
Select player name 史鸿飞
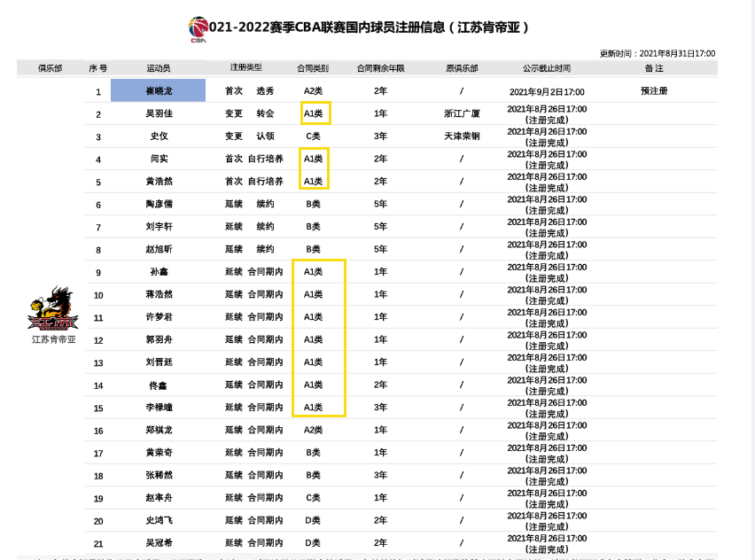click(x=159, y=520)
